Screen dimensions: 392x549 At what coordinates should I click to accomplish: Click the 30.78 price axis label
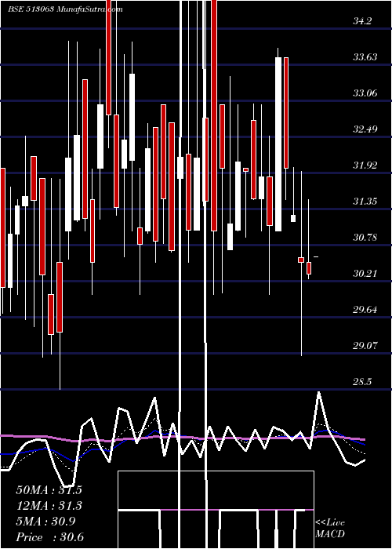[x=365, y=238]
